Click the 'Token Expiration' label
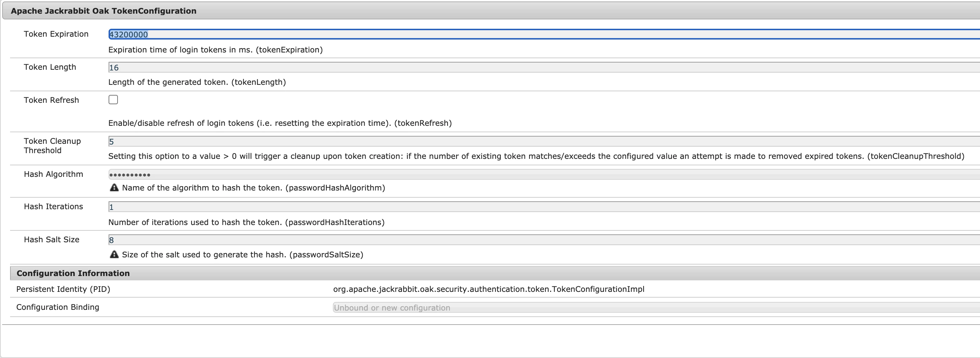Screen dimensions: 980x358 click(56, 34)
